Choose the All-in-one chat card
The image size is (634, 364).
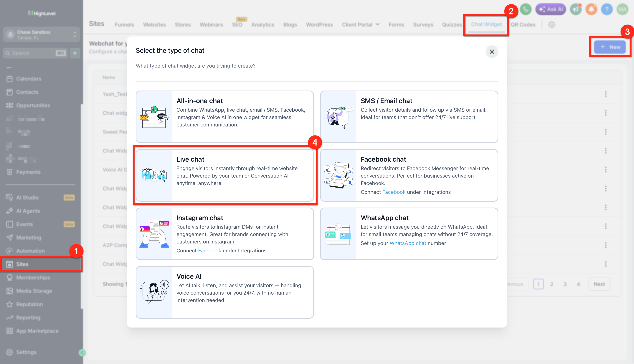224,117
